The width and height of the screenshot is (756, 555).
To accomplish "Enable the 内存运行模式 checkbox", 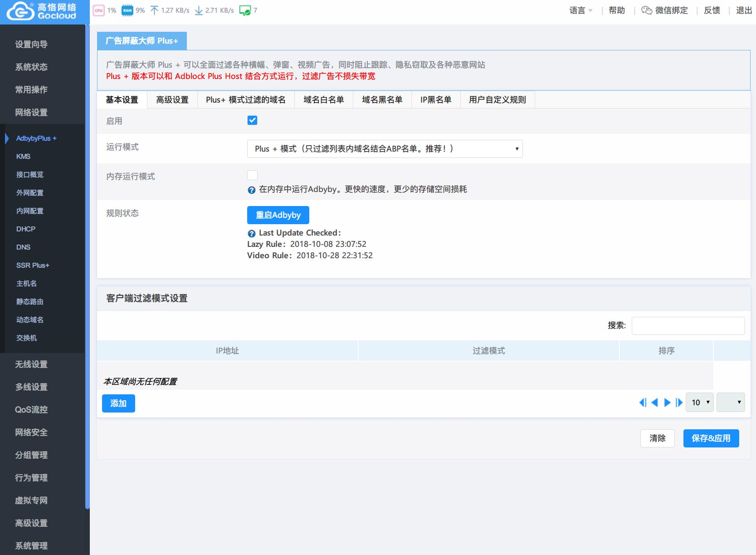I will tap(252, 175).
